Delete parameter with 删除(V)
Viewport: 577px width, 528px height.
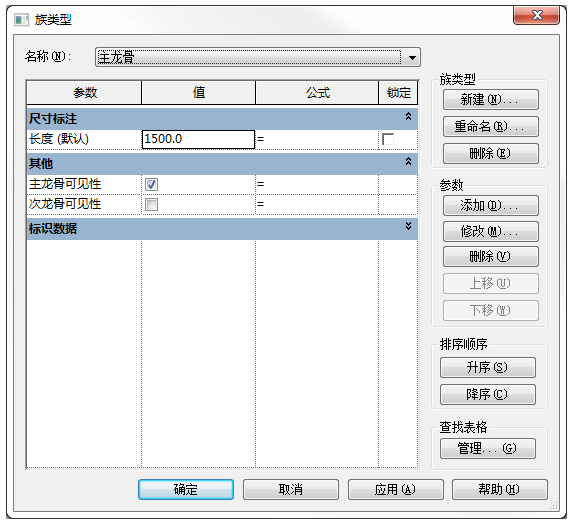click(x=491, y=256)
